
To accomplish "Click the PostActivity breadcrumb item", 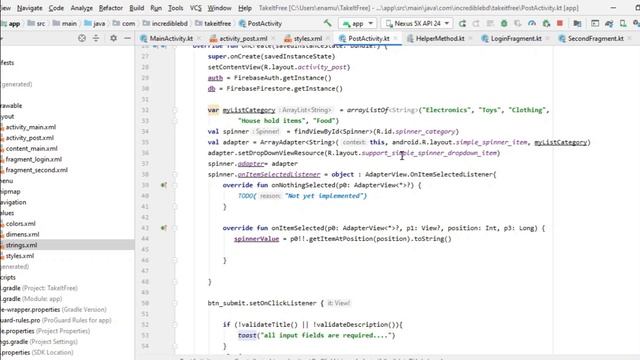I will click(x=260, y=24).
